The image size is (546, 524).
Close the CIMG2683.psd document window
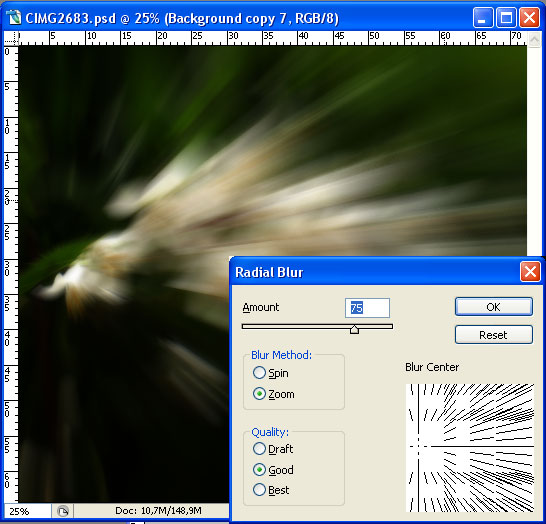pos(529,17)
